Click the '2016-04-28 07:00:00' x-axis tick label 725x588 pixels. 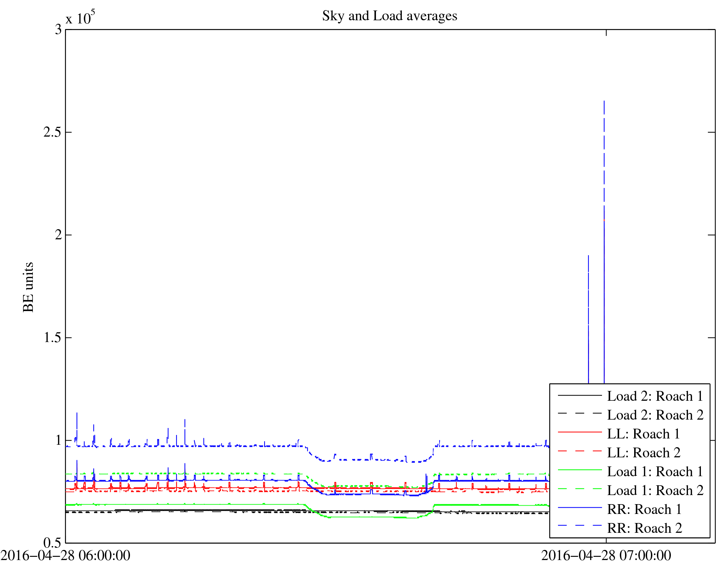606,556
